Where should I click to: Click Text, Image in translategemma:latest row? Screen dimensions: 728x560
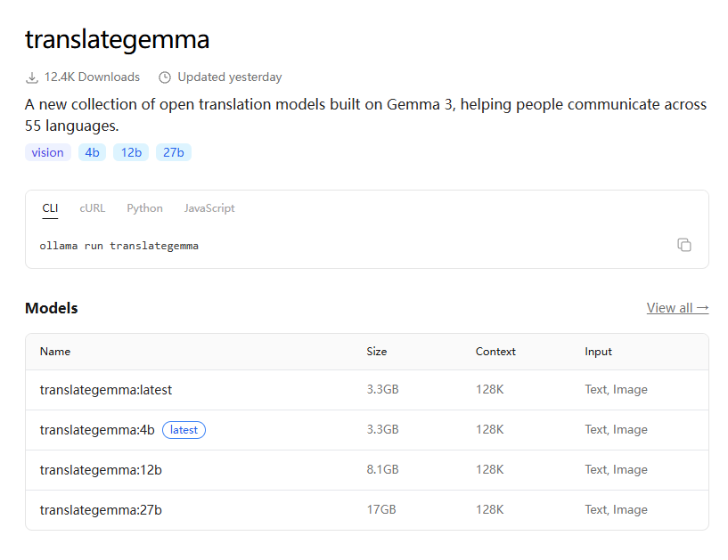616,389
